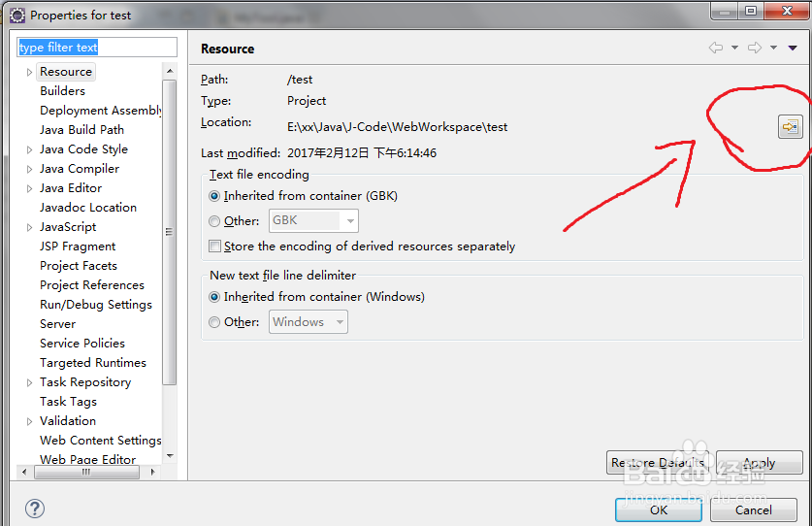812x526 pixels.
Task: Enable Store the encoding of derived resources
Action: 215,247
